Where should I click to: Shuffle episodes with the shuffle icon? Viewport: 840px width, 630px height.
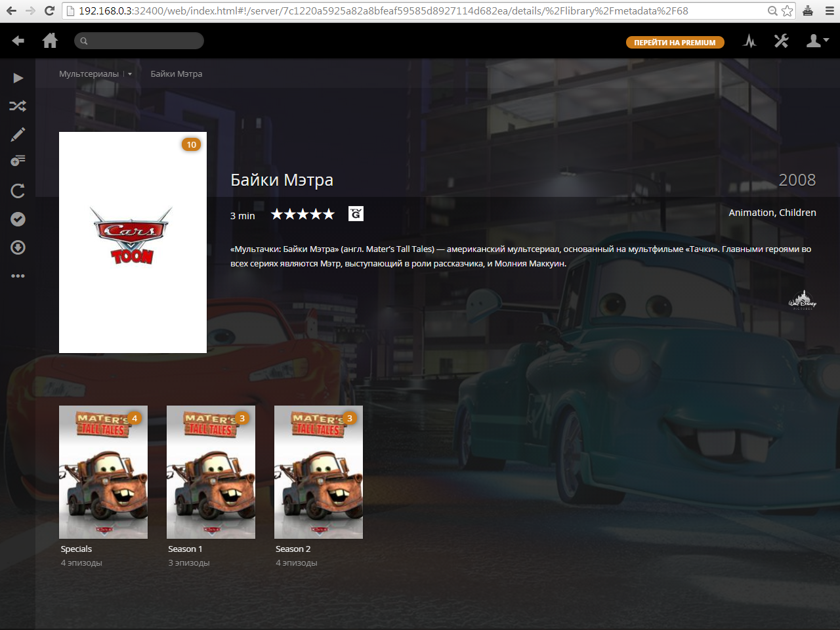click(18, 106)
